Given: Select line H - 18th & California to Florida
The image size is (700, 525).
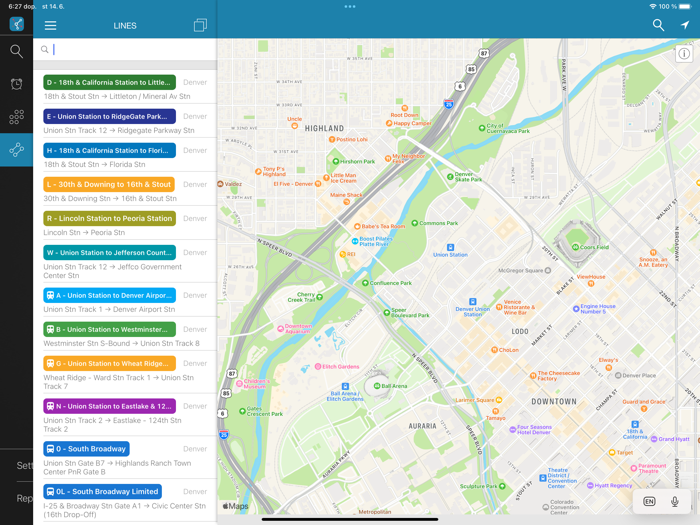Looking at the screenshot, I should 109,150.
